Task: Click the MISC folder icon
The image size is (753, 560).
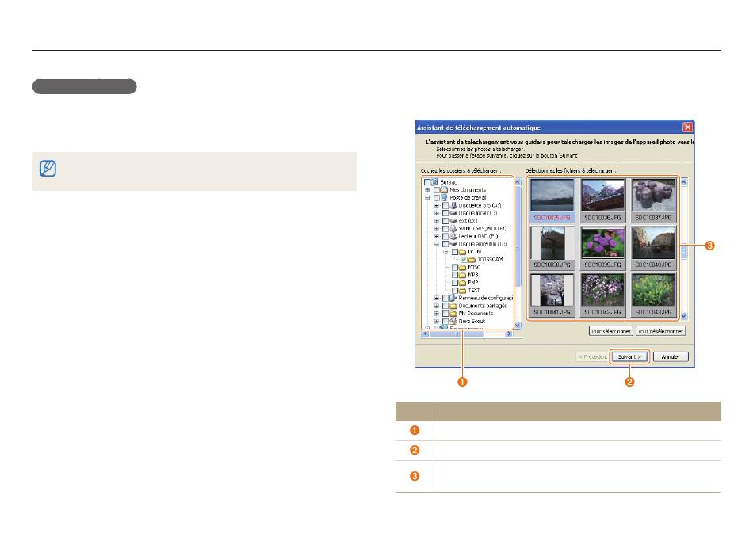Action: (x=462, y=267)
